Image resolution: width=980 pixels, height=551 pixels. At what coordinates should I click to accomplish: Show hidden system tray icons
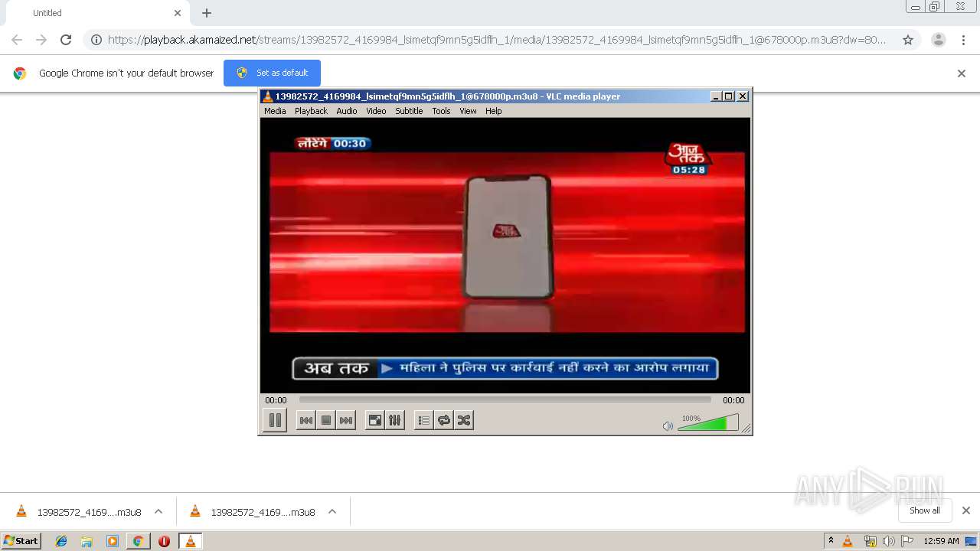831,541
